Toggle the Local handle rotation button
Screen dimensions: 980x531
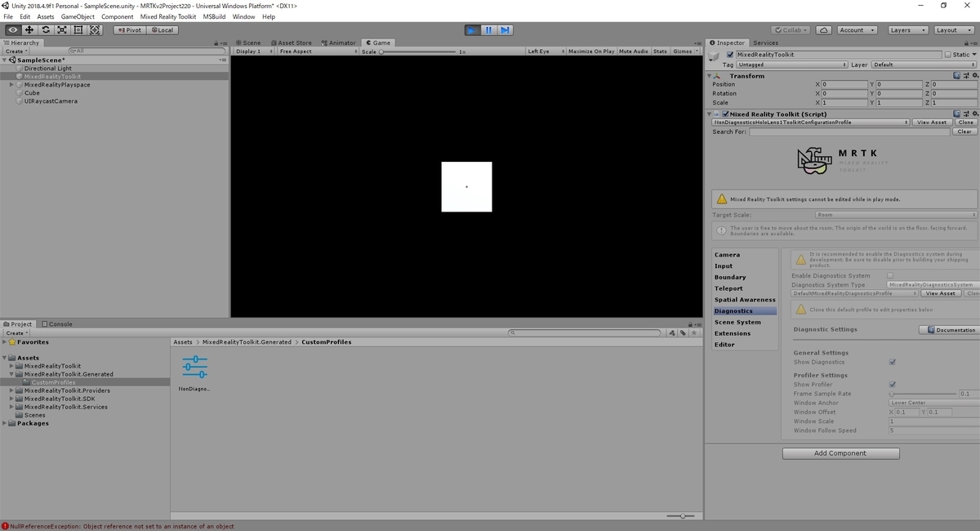tap(161, 30)
